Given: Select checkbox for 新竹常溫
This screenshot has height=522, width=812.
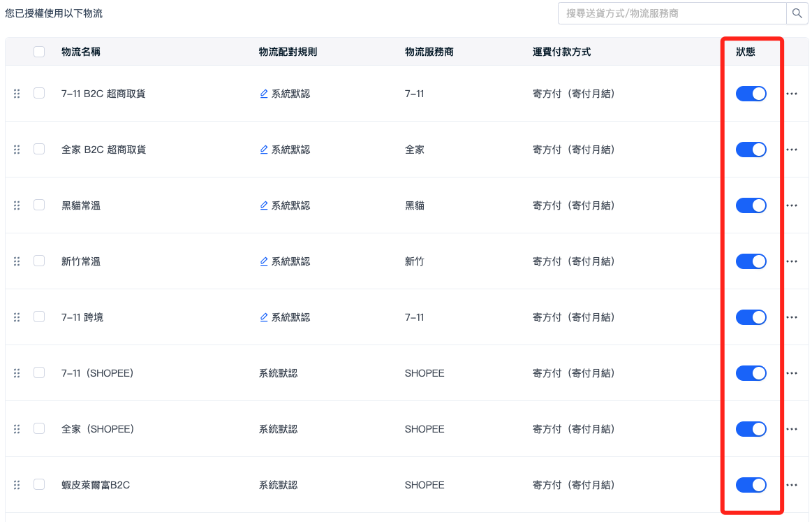Looking at the screenshot, I should pyautogui.click(x=39, y=261).
